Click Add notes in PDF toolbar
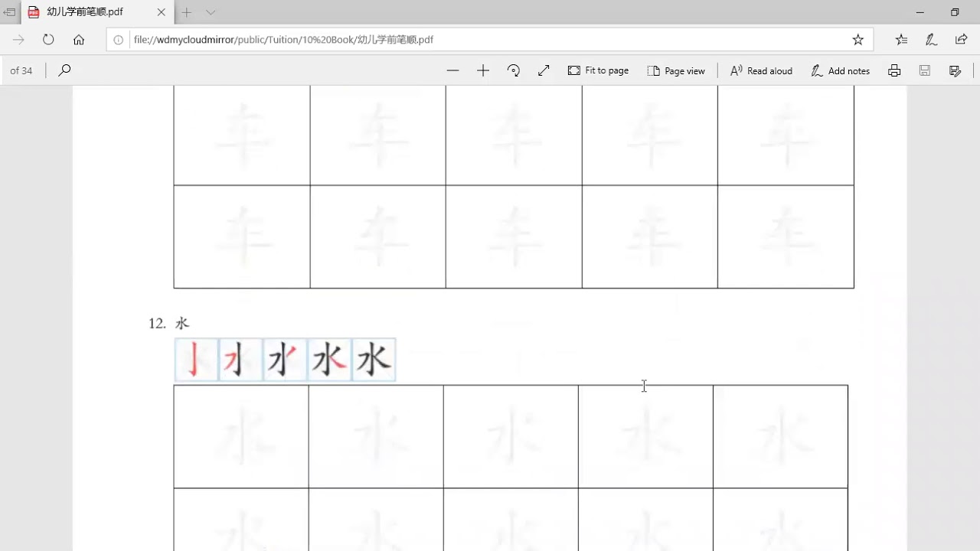Image resolution: width=980 pixels, height=551 pixels. [840, 70]
